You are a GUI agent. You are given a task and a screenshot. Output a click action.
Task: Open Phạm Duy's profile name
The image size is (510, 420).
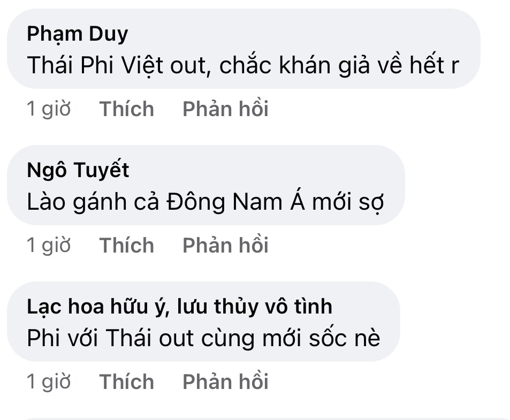pos(78,35)
